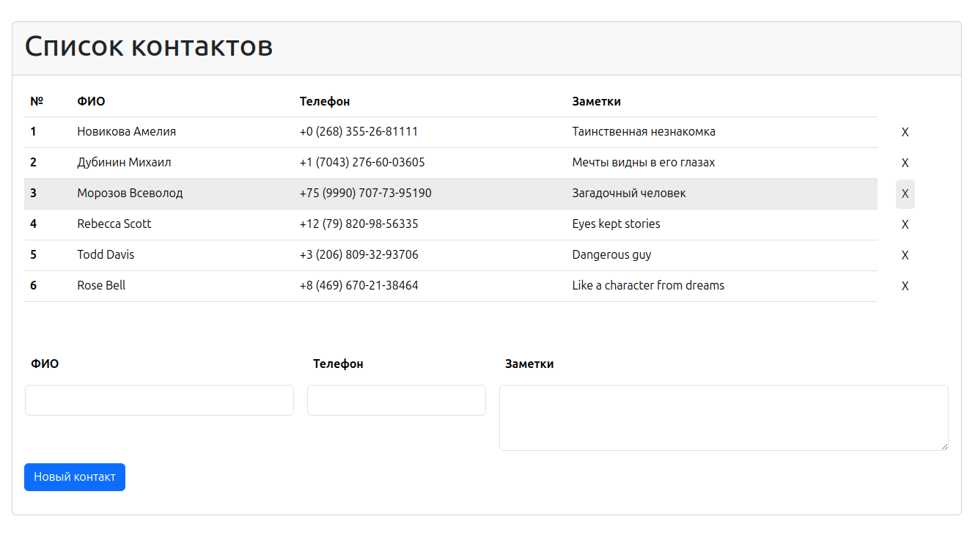This screenshot has height=560, width=978.
Task: Delete the Rebecca Scott contact row
Action: pos(905,225)
